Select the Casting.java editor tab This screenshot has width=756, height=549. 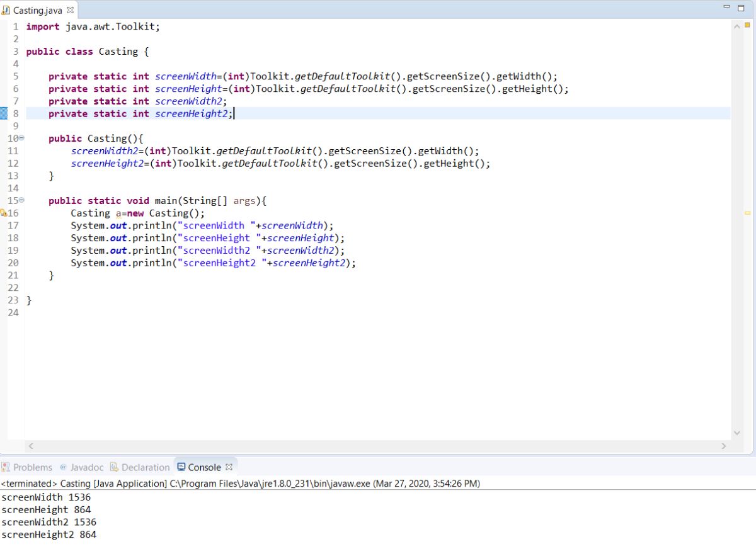39,10
